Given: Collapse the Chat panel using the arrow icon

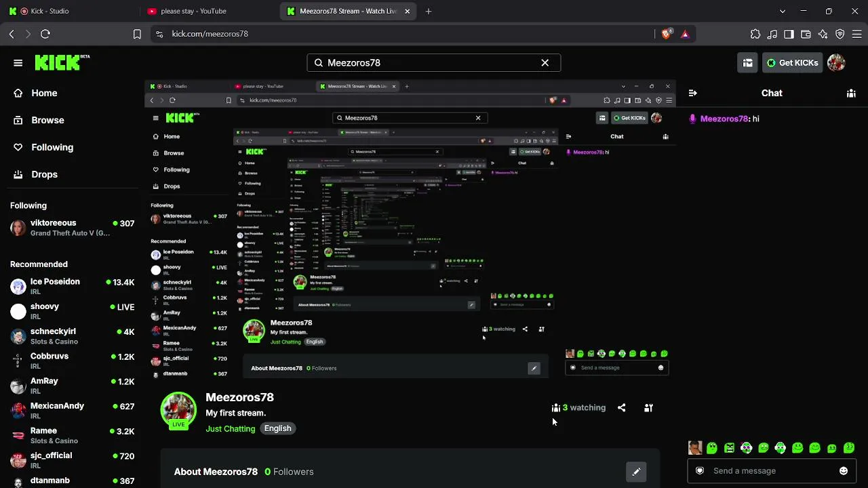Looking at the screenshot, I should click(x=692, y=94).
